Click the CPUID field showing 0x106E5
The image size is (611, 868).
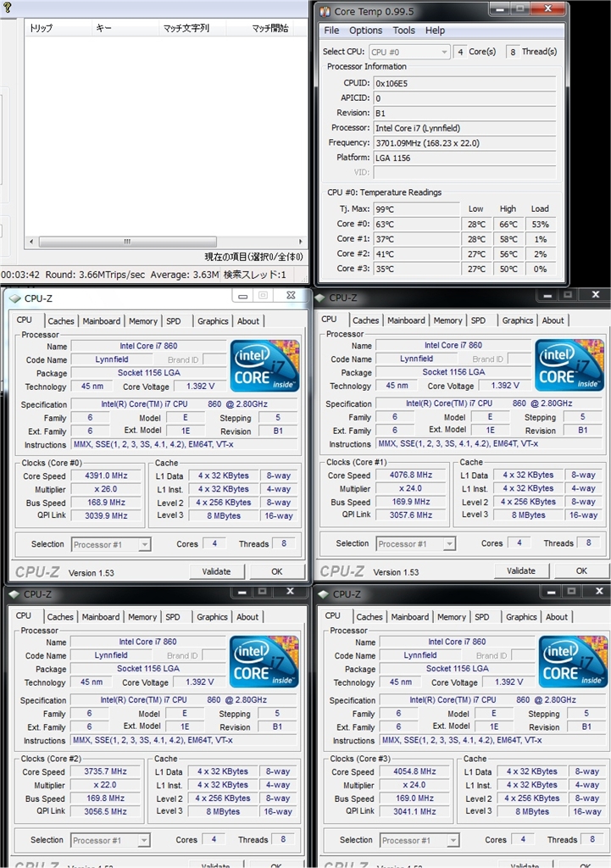pyautogui.click(x=464, y=83)
